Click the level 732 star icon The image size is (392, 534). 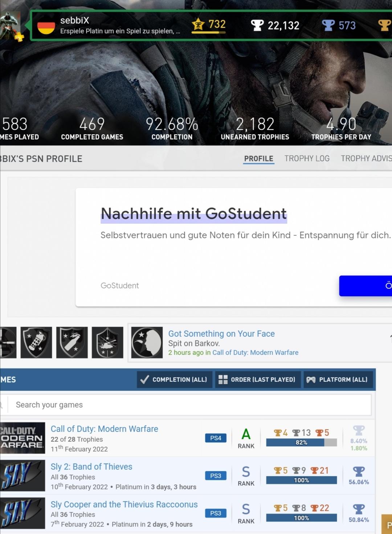pos(198,25)
